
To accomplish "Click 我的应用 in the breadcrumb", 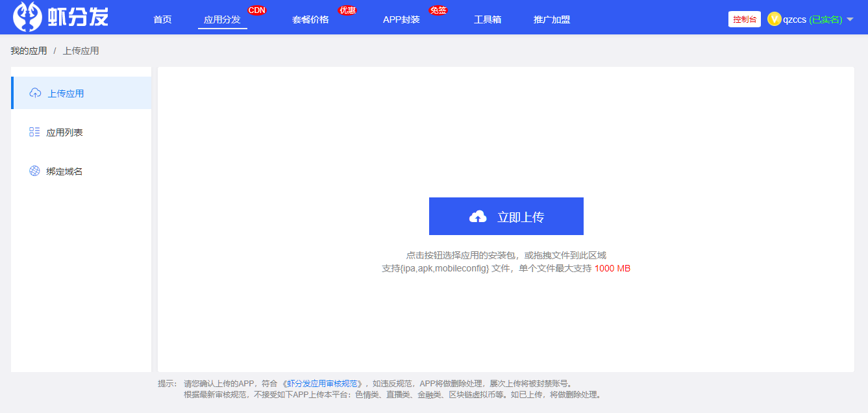I will coord(29,51).
